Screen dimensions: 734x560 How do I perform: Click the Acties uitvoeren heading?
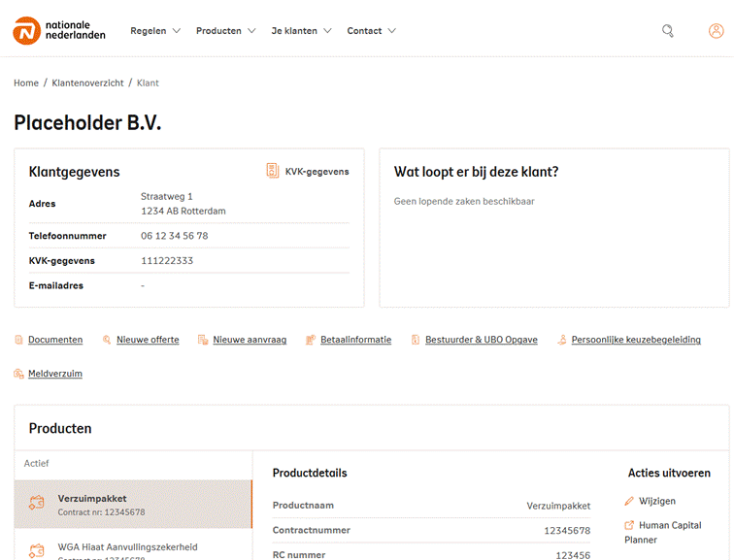(x=669, y=473)
